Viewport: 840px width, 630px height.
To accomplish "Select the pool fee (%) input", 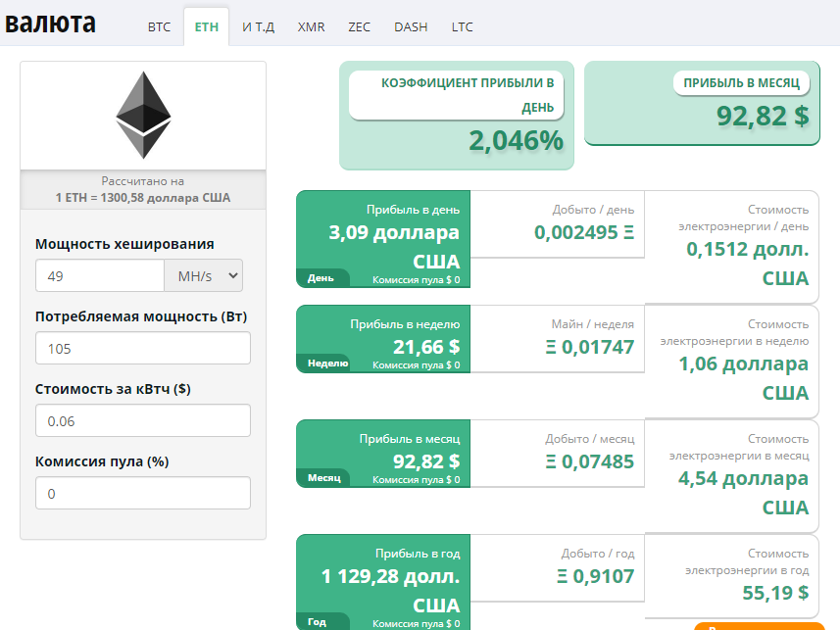I will coord(142,493).
